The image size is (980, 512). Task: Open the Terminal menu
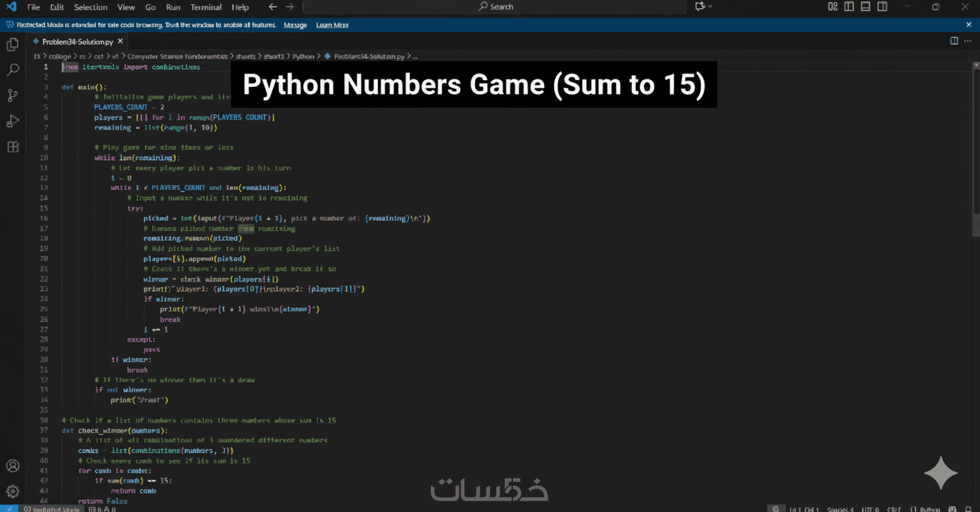pos(206,7)
